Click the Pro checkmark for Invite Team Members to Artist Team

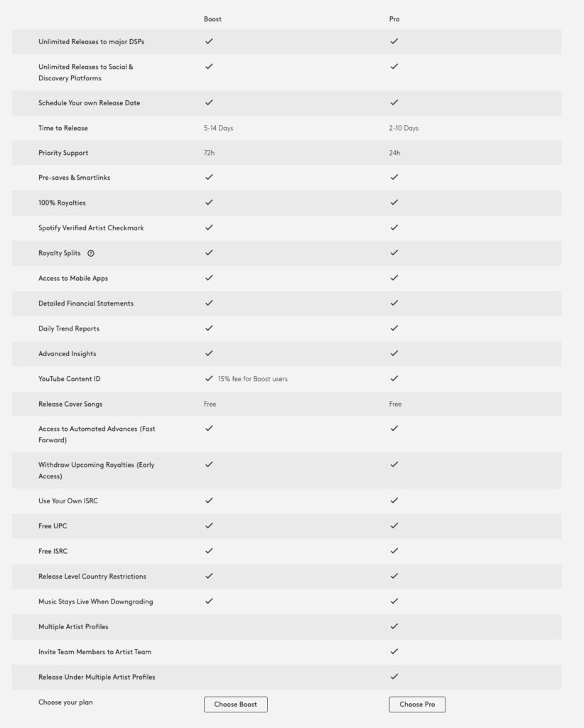click(392, 651)
